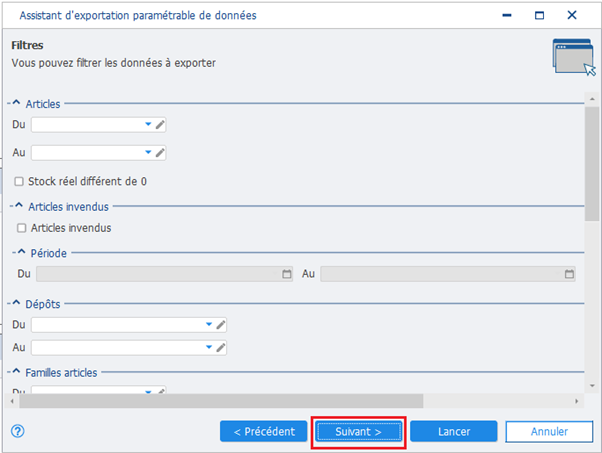Collapse the Articles invendus section
The height and width of the screenshot is (453, 602).
click(x=19, y=205)
